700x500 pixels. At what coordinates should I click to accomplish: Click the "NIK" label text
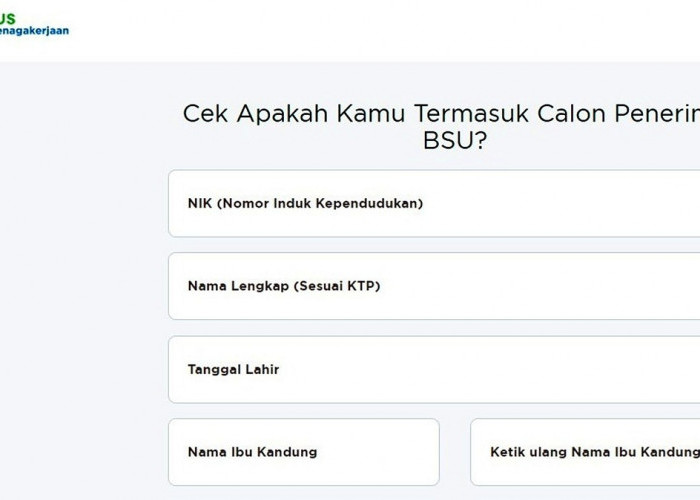(x=200, y=203)
